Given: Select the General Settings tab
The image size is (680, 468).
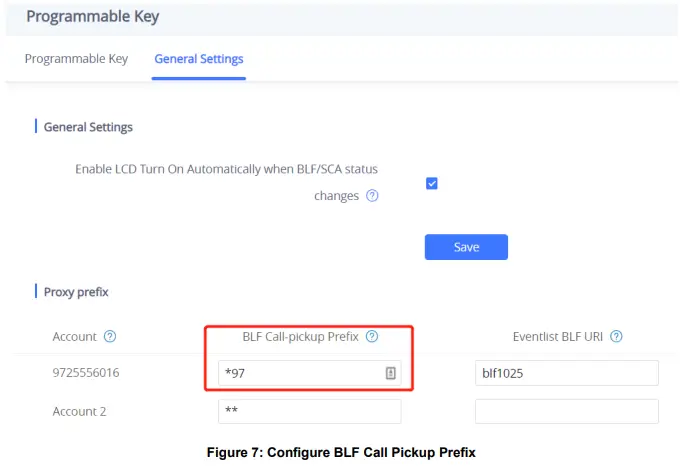Looking at the screenshot, I should tap(199, 59).
